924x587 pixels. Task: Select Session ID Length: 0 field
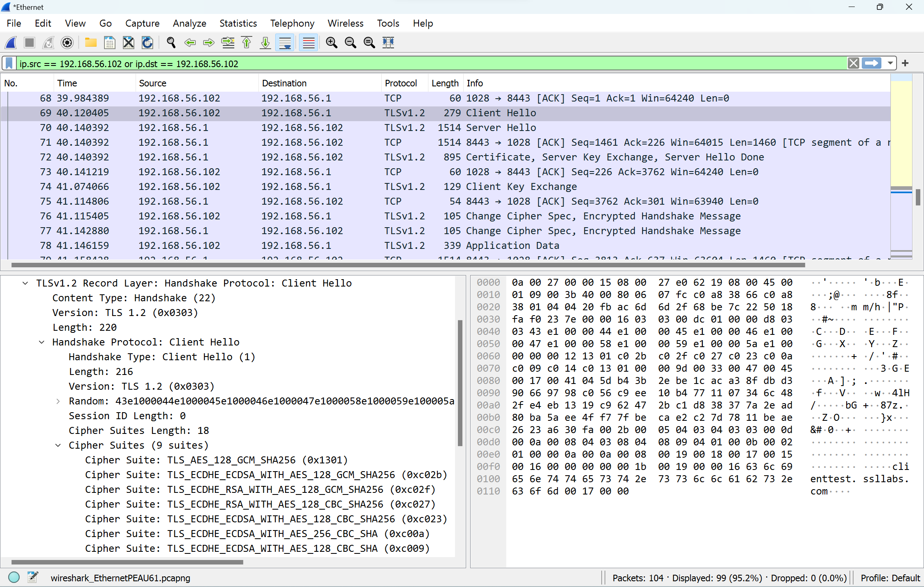point(127,416)
